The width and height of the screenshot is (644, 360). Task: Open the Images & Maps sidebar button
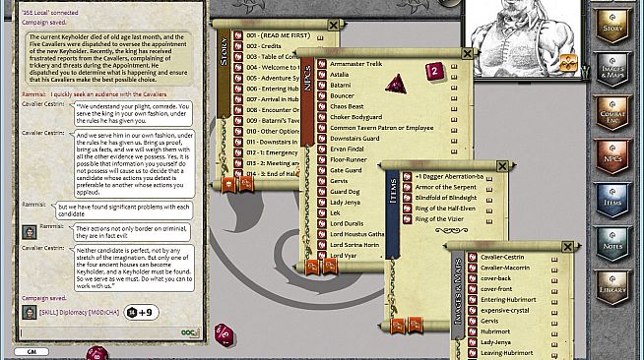pos(612,70)
